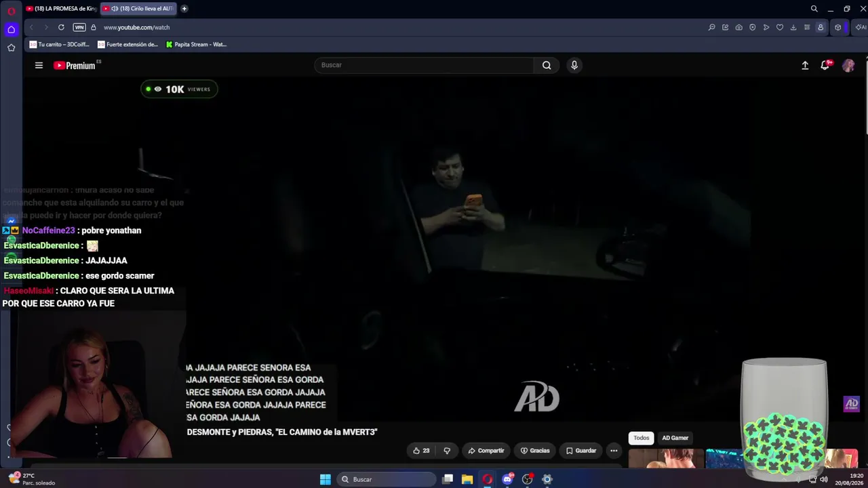Open YouTube guide hamburger menu
The height and width of the screenshot is (488, 868).
click(39, 65)
